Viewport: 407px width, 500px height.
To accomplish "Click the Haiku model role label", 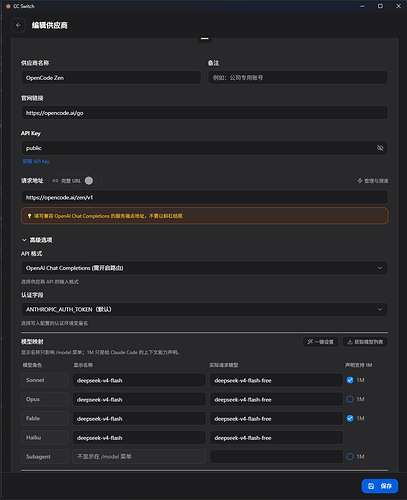I will pos(45,438).
